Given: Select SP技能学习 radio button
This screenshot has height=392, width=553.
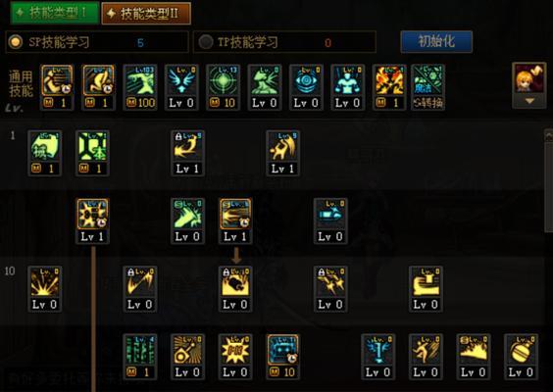Looking at the screenshot, I should [x=16, y=42].
